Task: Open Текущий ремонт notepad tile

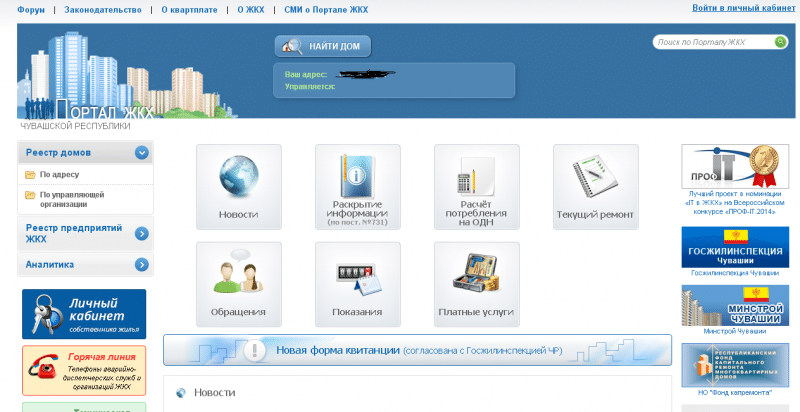Action: point(595,187)
